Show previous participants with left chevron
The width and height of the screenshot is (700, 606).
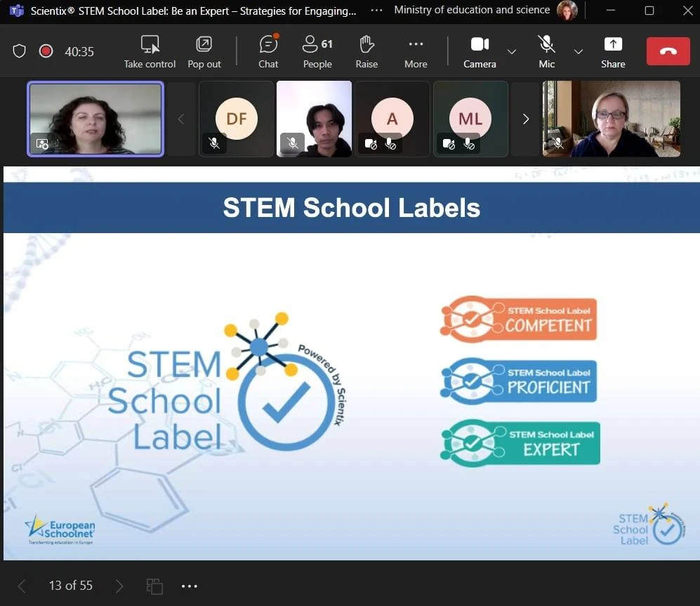point(181,119)
